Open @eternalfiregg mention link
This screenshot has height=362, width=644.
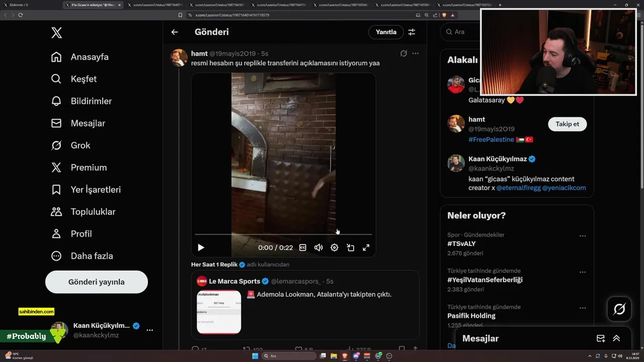coord(518,188)
